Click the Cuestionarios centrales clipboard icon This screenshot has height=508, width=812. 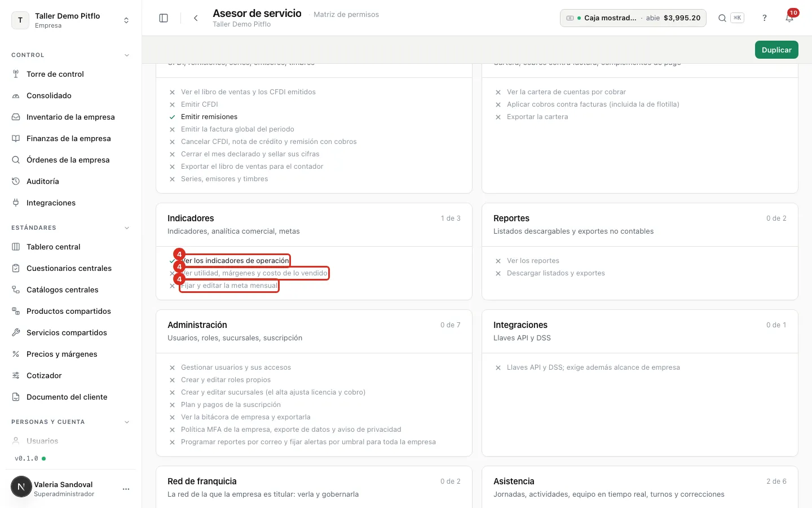16,269
